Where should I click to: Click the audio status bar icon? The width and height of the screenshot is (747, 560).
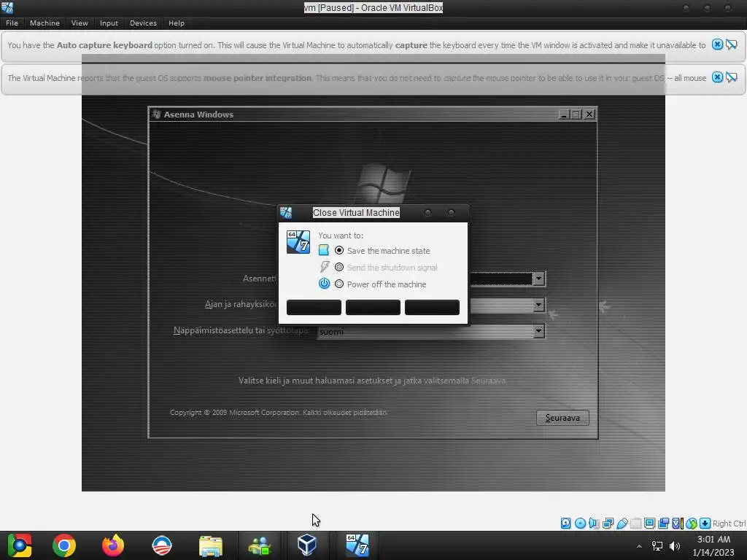(594, 524)
